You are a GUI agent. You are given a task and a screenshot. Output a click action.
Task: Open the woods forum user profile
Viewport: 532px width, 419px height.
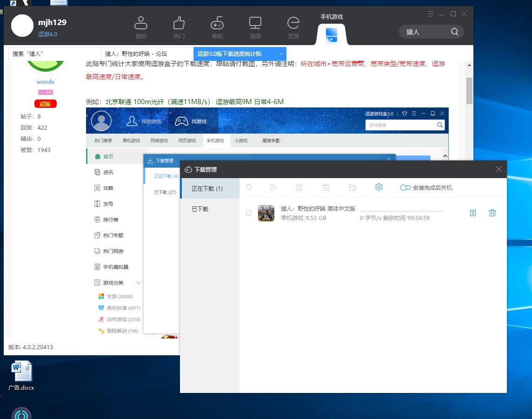pyautogui.click(x=46, y=82)
